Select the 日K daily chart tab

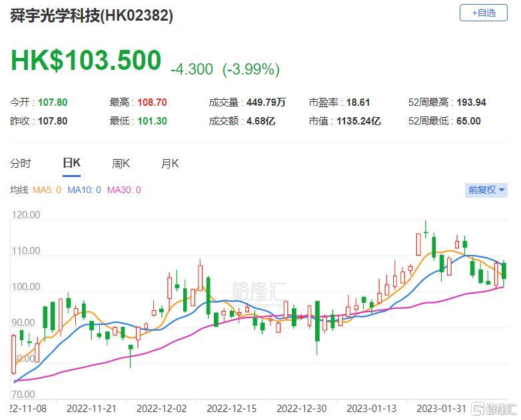[x=71, y=164]
